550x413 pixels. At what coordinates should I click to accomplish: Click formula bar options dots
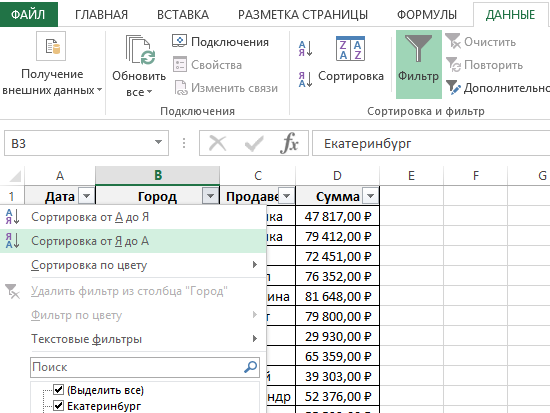tap(184, 143)
